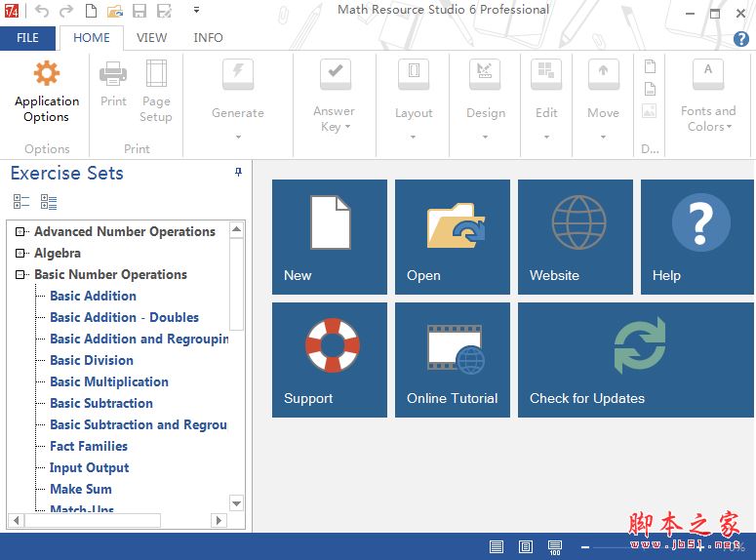Click the Design ribbon icon
This screenshot has width=756, height=560.
[485, 75]
